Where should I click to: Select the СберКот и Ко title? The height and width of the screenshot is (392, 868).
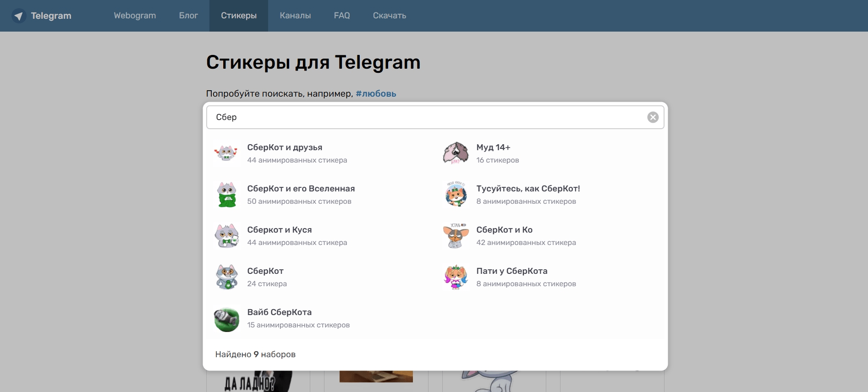pos(504,230)
